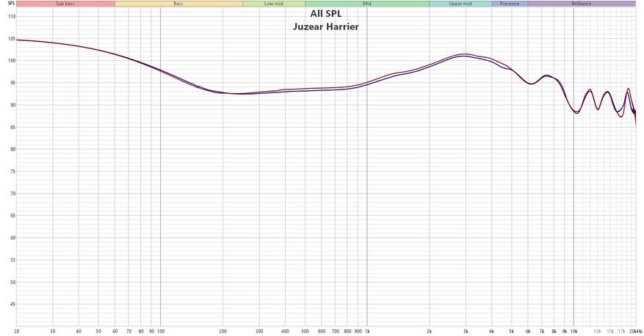Click the "Low mid" band label
The image size is (644, 336).
coord(274,4)
